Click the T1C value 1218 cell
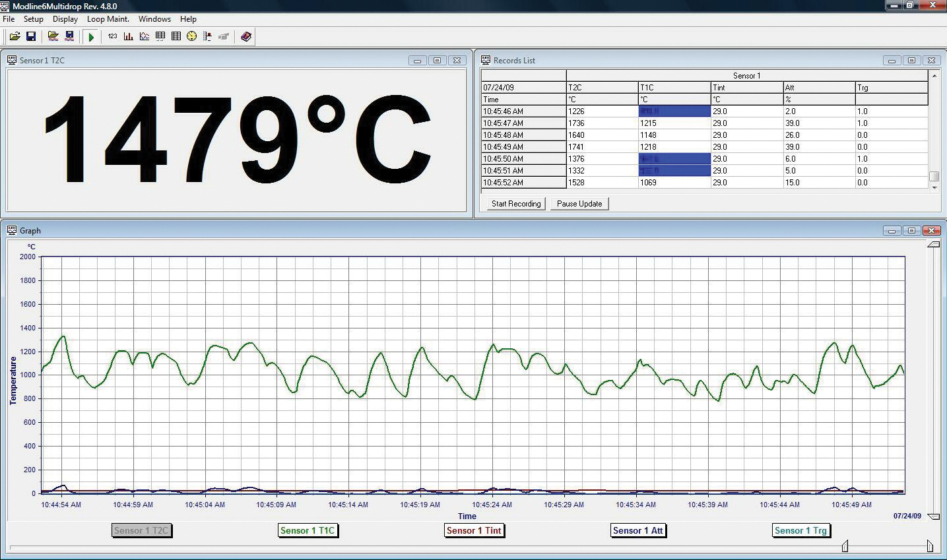 [x=674, y=147]
